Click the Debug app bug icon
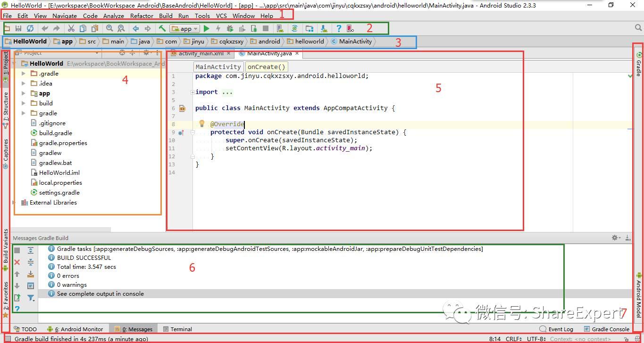The width and height of the screenshot is (644, 343). 230,29
